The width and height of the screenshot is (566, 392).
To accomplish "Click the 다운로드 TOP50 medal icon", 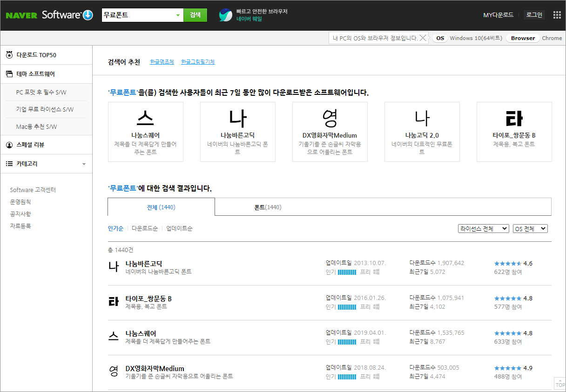I will tap(9, 55).
